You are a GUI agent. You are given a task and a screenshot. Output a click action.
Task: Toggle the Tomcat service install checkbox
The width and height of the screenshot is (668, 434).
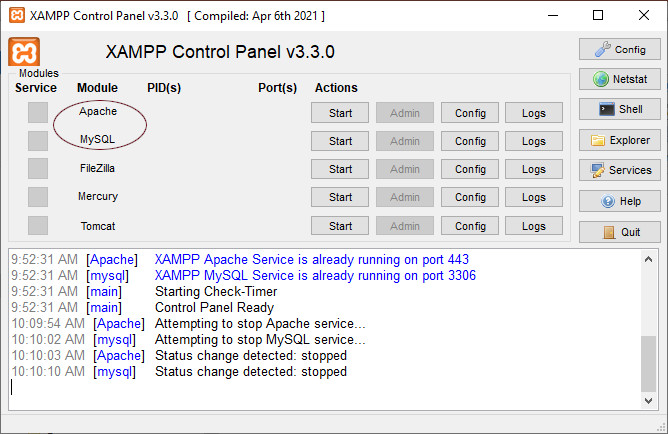pyautogui.click(x=38, y=225)
